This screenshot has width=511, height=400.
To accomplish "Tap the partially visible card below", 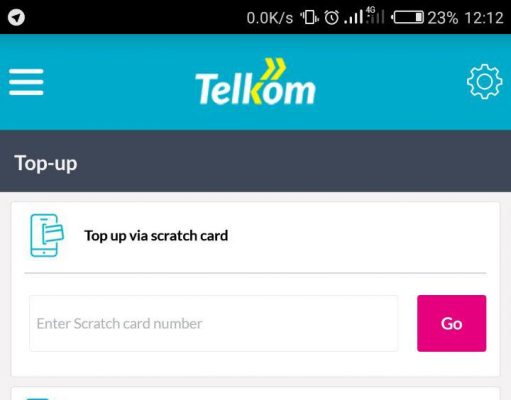I will (x=255, y=394).
